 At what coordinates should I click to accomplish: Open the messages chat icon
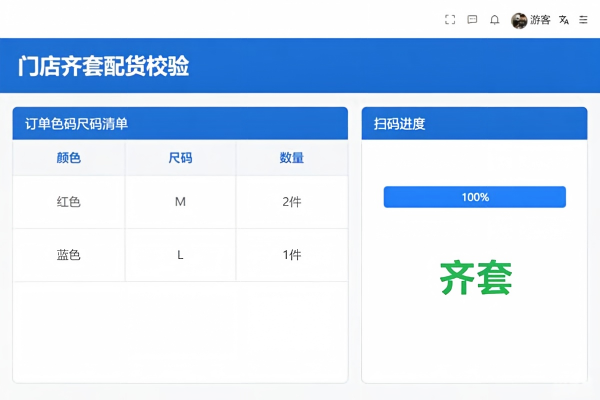click(x=472, y=20)
